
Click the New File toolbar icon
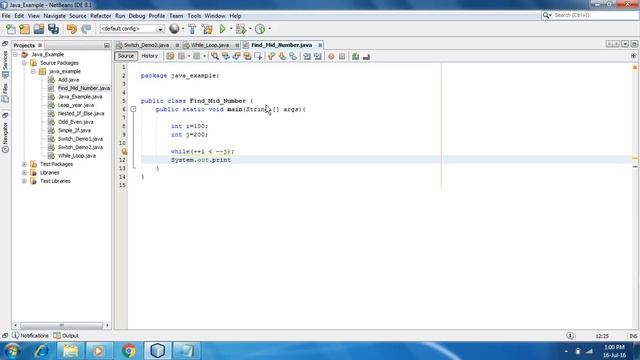pos(11,29)
